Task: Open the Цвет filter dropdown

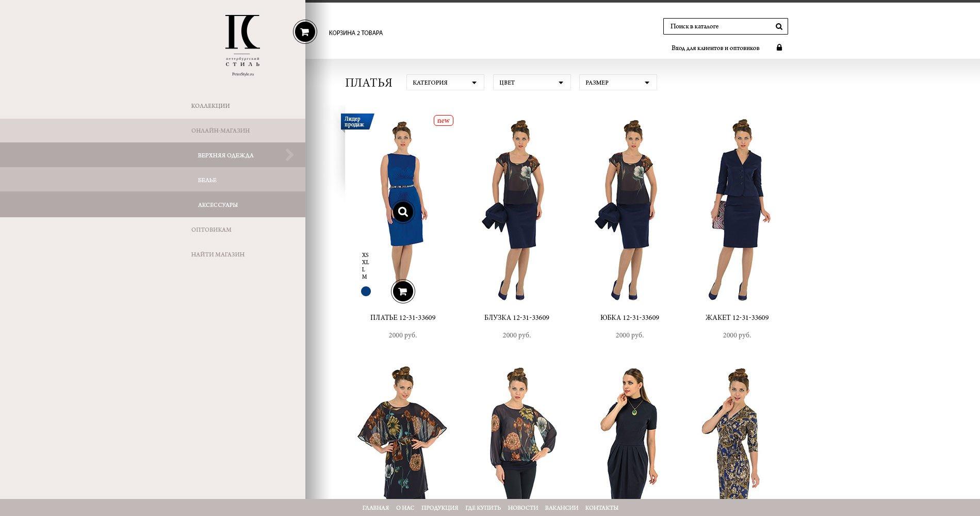Action: click(x=532, y=83)
